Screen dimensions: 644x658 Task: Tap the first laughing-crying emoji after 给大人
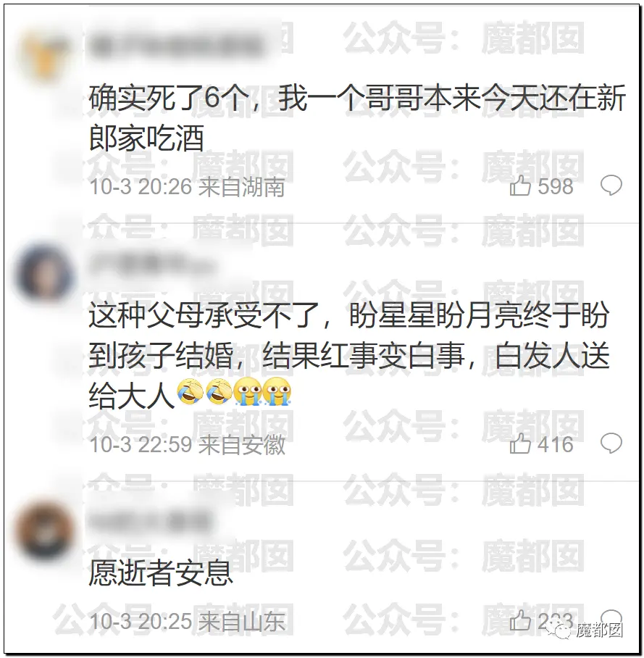(x=190, y=391)
